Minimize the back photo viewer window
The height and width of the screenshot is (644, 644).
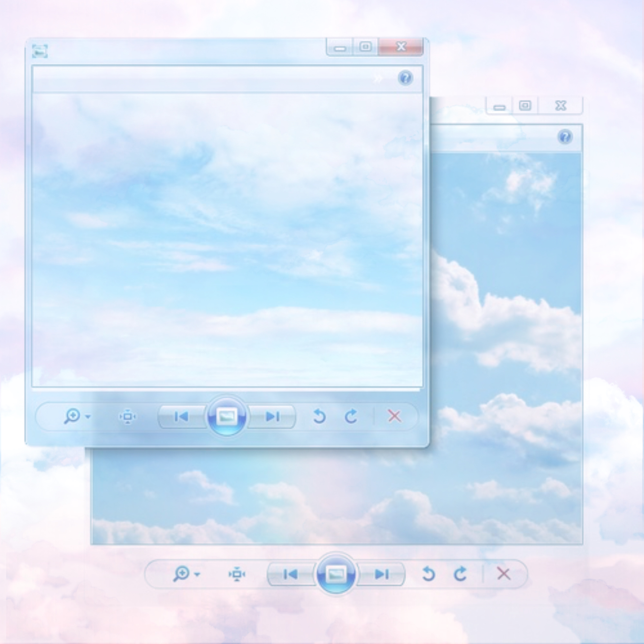[x=499, y=106]
